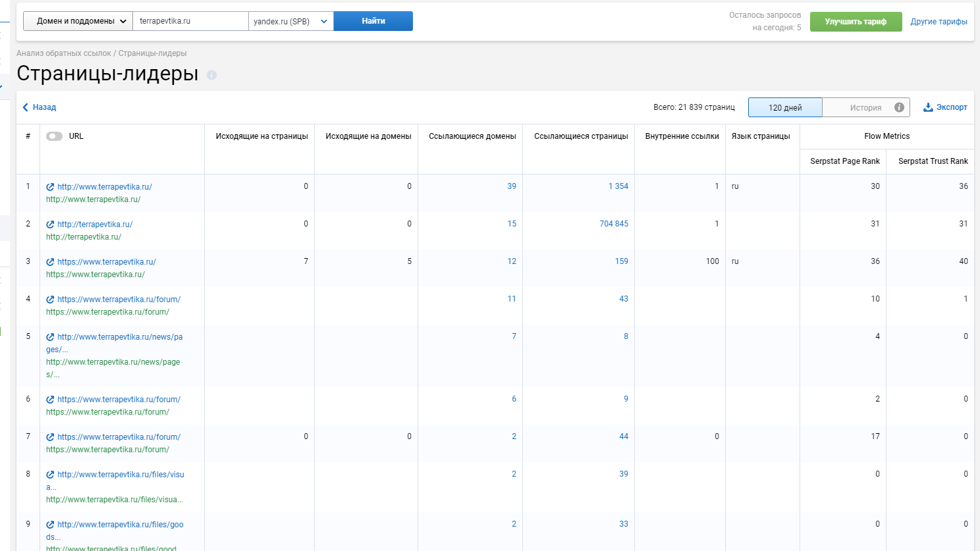Click the terrapevtika.ru domain input field
The width and height of the screenshot is (980, 551).
coord(190,21)
